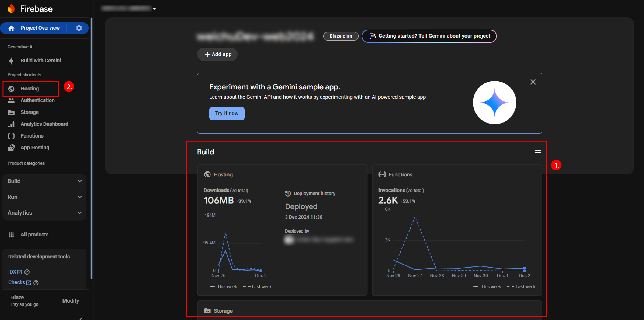Click the Storage card folder icon

coord(207,311)
